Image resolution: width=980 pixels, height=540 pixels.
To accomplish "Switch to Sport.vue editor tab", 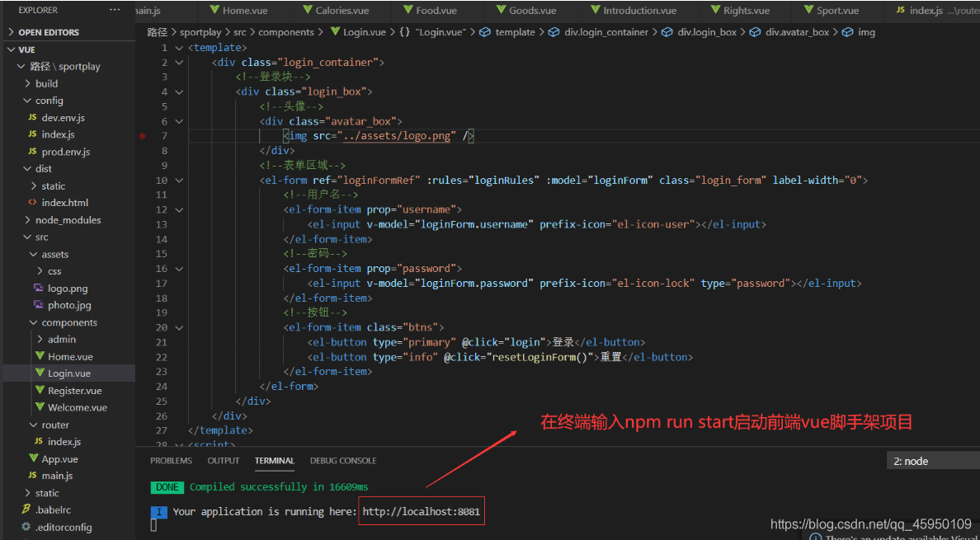I will pos(837,11).
